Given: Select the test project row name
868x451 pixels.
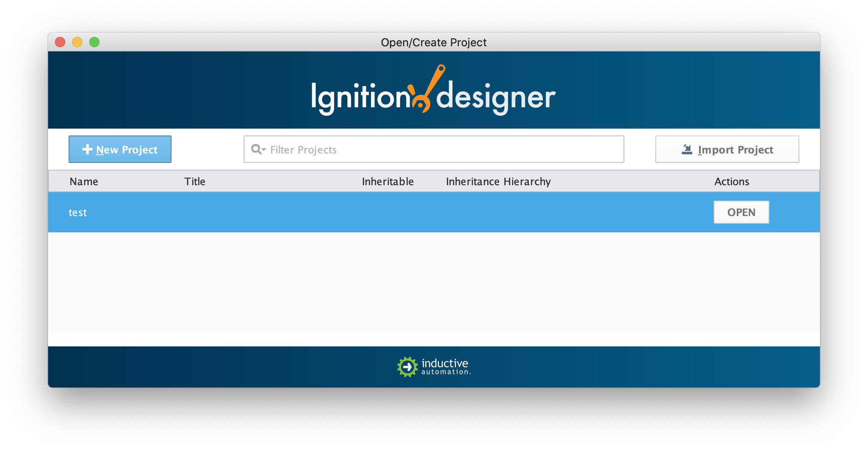Looking at the screenshot, I should pyautogui.click(x=78, y=213).
